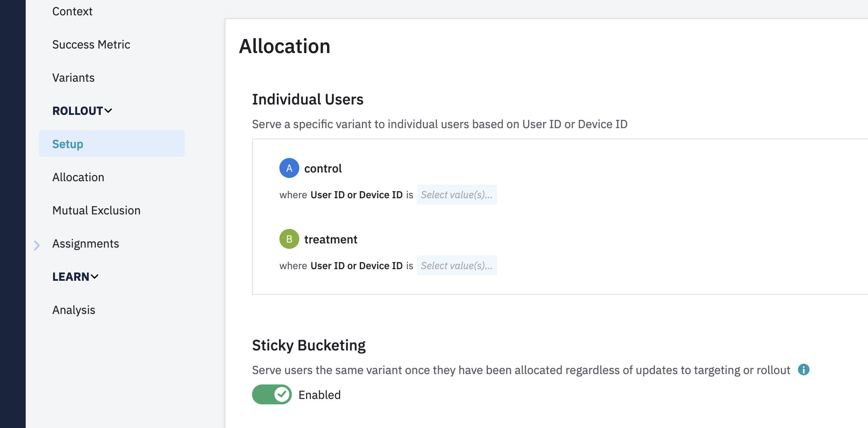This screenshot has width=868, height=428.
Task: Click the green B treatment variant badge
Action: [289, 239]
